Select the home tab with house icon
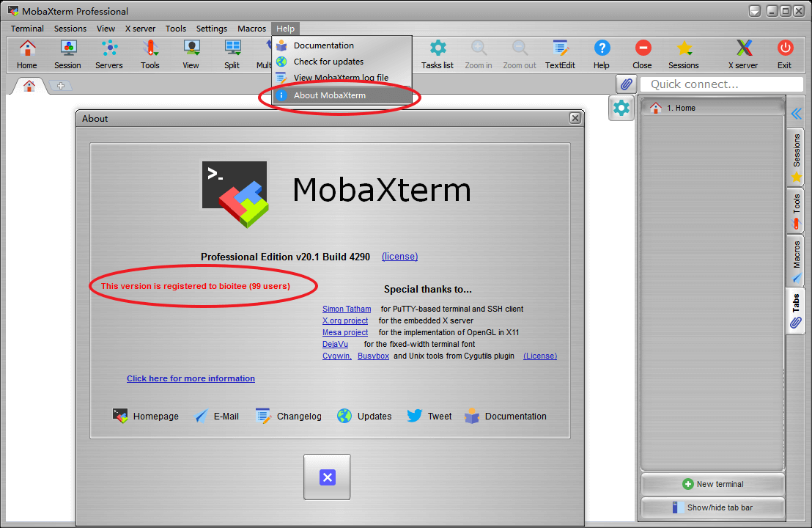This screenshot has height=528, width=812. (x=29, y=86)
